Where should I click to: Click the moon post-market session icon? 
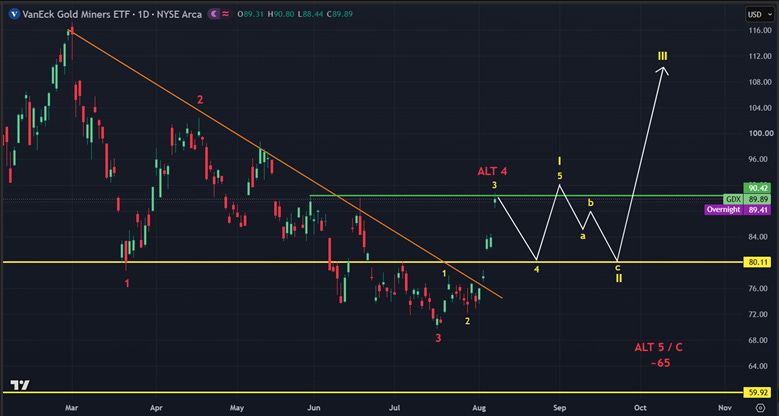pos(214,14)
